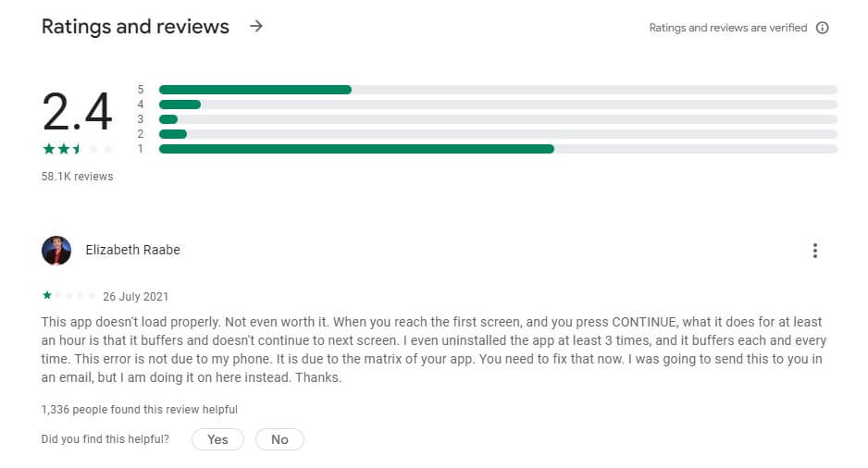Click the 4-star rating bar

[498, 105]
